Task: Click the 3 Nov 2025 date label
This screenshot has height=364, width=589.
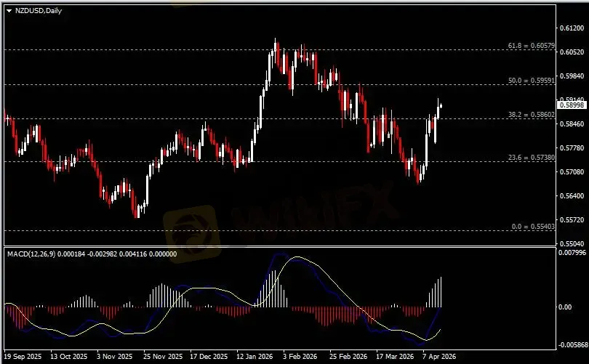Action: [x=115, y=356]
